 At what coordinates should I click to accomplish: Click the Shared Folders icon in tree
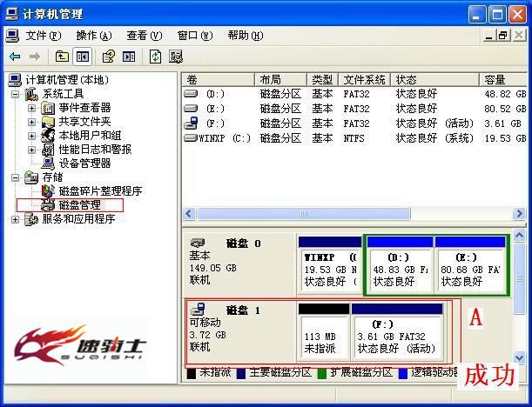(x=48, y=122)
